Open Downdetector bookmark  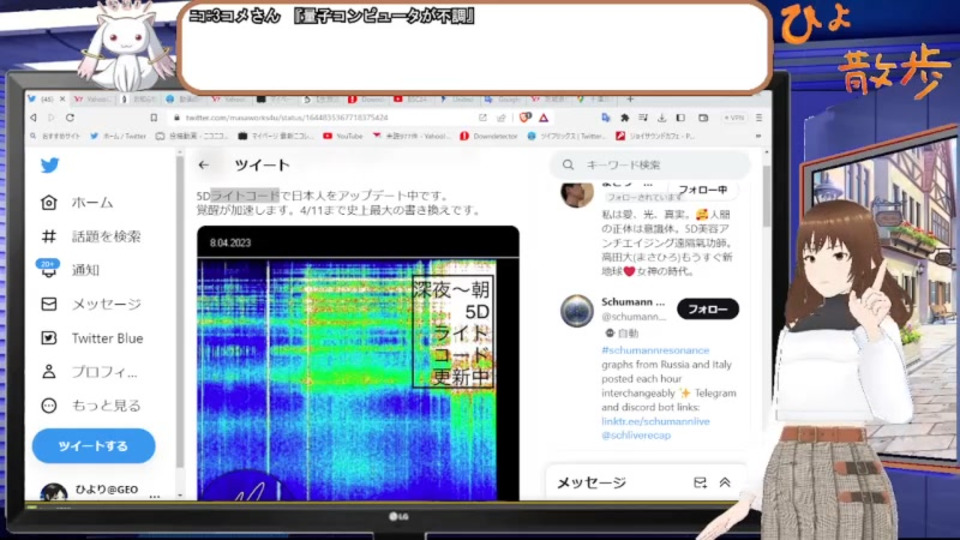coord(489,136)
